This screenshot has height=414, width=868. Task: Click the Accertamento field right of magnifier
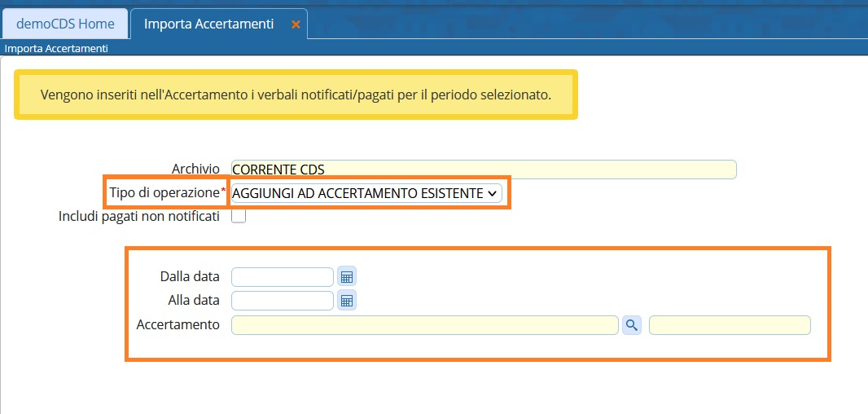[730, 325]
